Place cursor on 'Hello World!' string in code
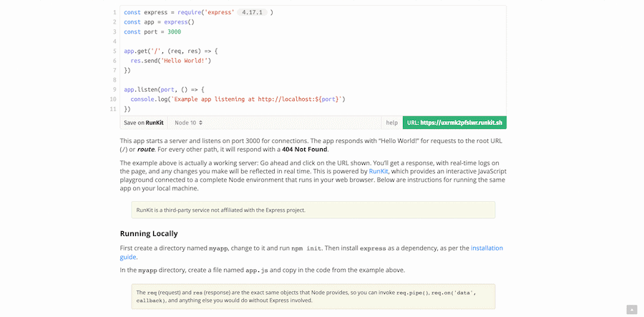 pyautogui.click(x=185, y=61)
